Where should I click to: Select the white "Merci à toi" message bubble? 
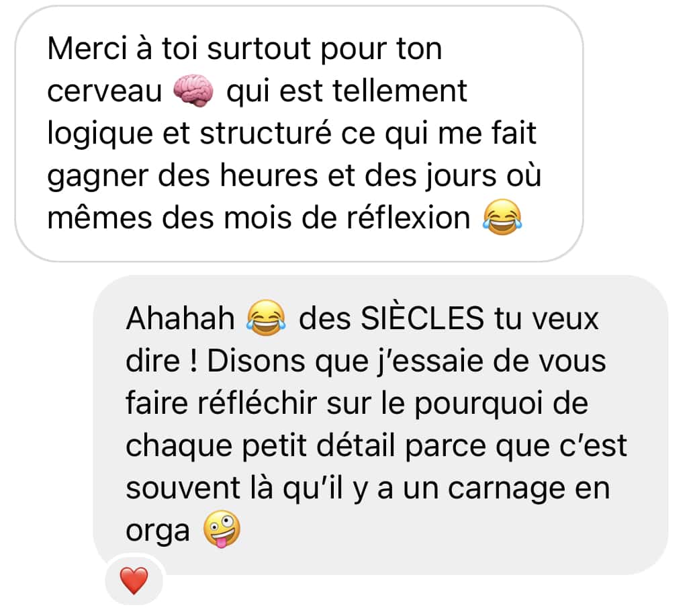[x=299, y=134]
